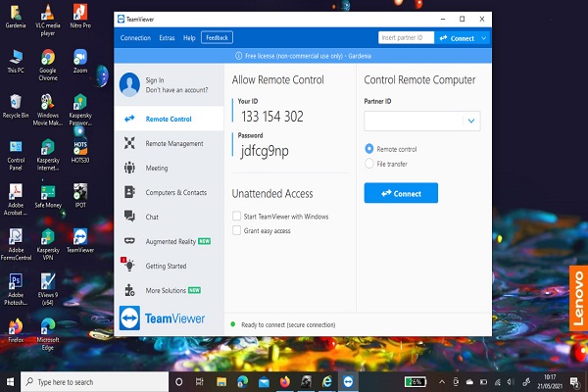Click the info icon in license banner

click(238, 56)
